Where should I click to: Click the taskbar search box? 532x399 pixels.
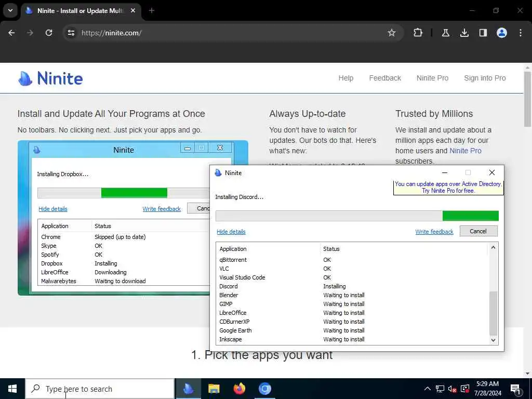click(x=100, y=389)
